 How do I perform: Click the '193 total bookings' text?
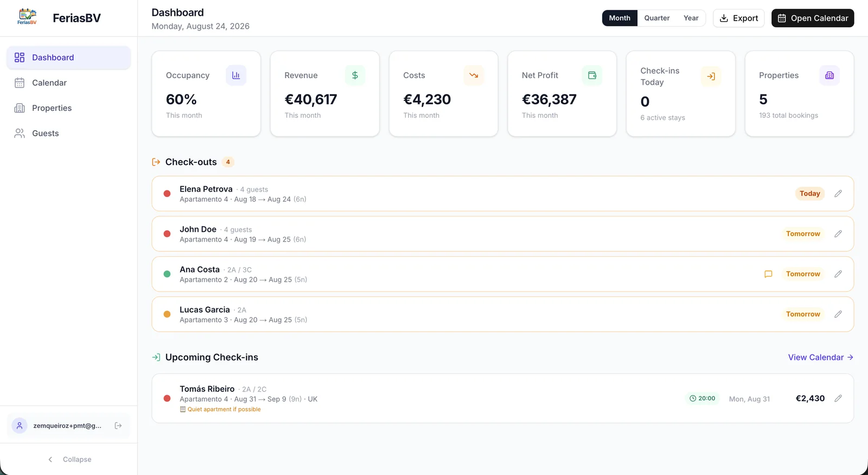(x=789, y=116)
